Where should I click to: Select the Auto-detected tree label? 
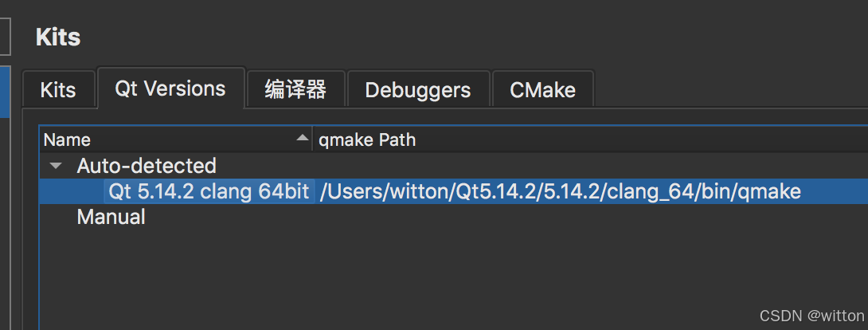point(147,166)
